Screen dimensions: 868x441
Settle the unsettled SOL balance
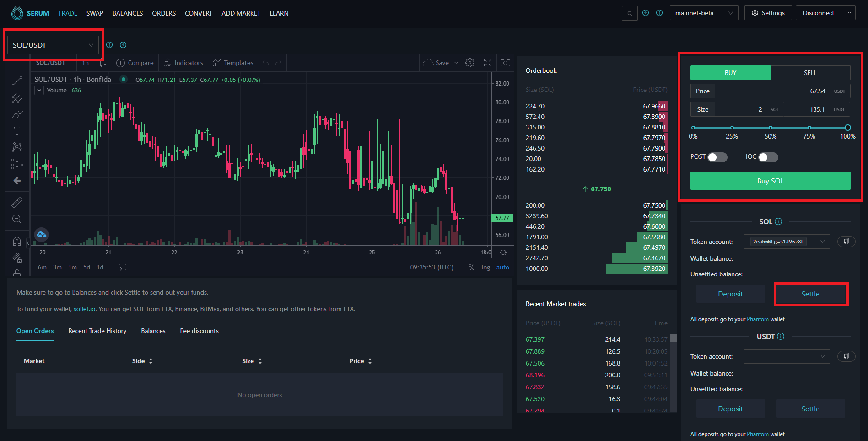coord(810,294)
